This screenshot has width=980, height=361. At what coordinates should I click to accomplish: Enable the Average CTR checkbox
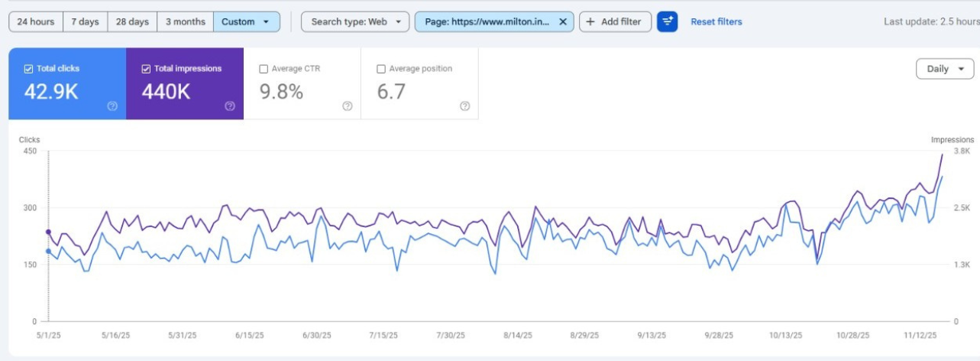click(x=264, y=69)
